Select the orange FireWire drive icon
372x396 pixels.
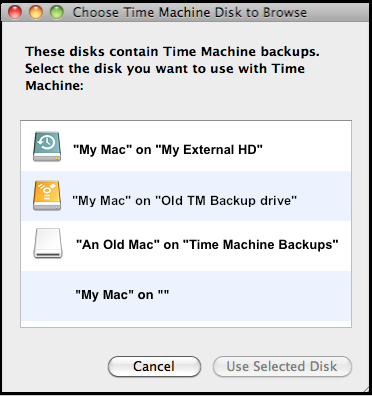tap(47, 196)
